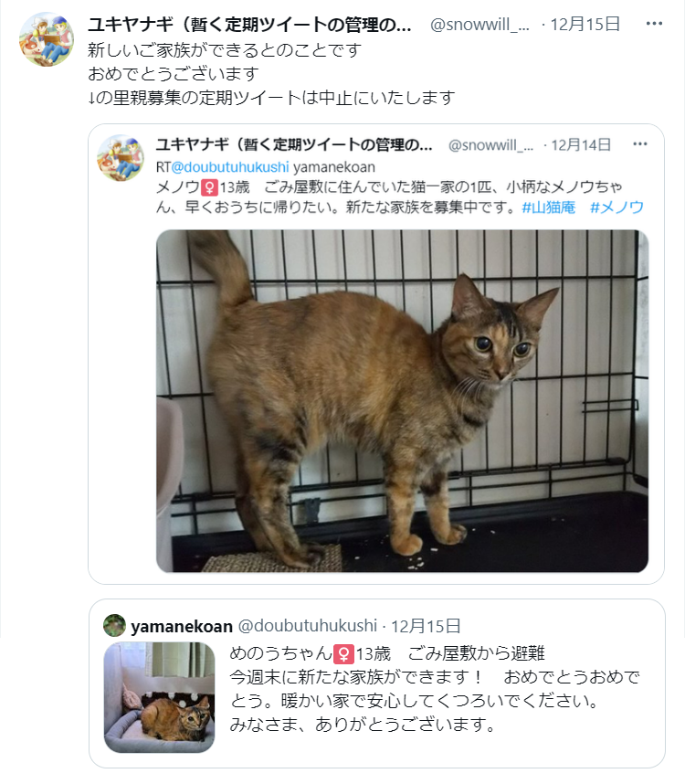Open the 12月14日 timestamp on the quoted tweet

(x=581, y=145)
